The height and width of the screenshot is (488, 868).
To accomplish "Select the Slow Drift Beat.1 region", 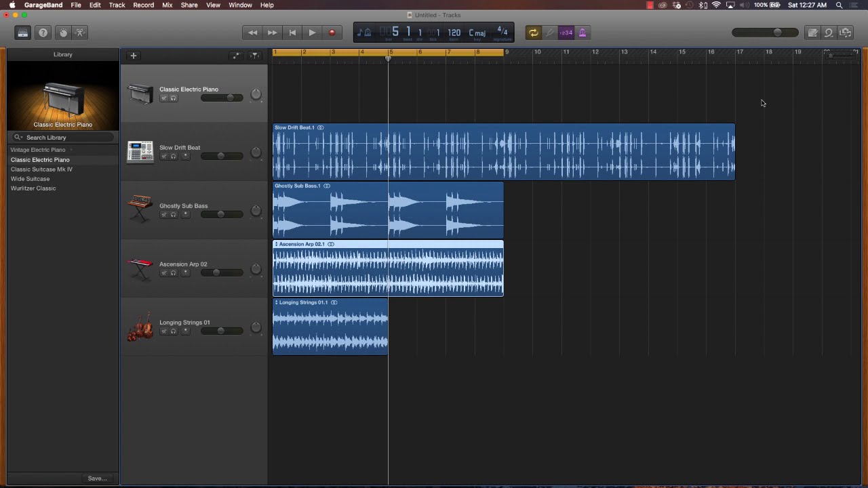I will pos(504,152).
